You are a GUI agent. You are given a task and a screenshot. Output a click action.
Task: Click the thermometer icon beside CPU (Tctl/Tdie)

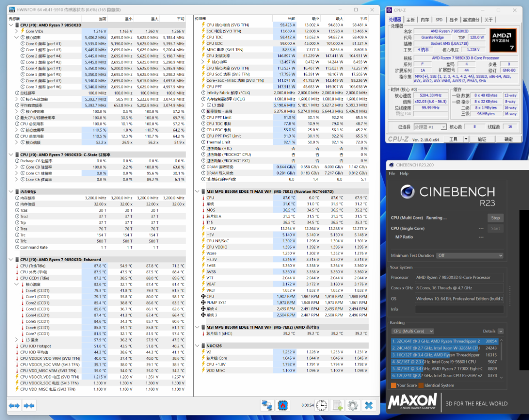coord(17,266)
